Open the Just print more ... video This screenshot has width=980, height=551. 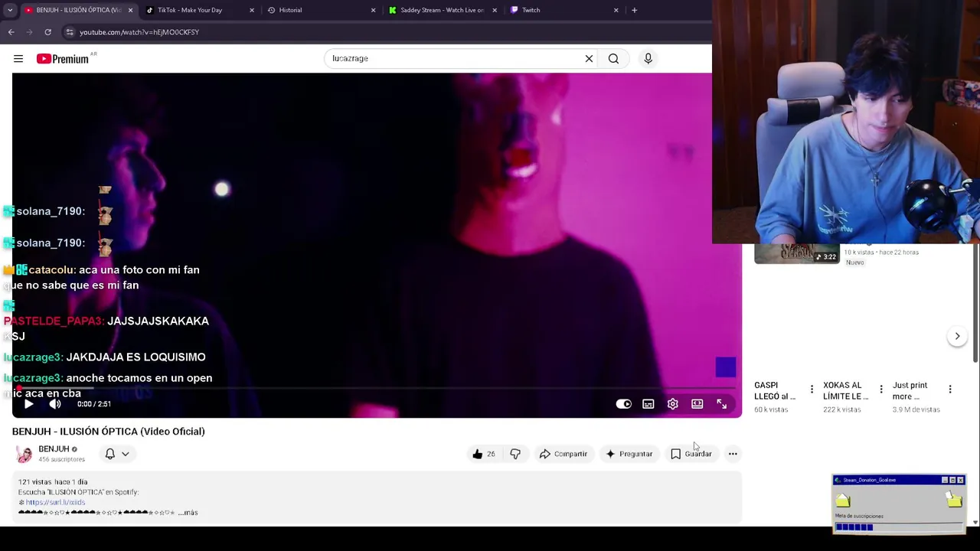pyautogui.click(x=910, y=390)
